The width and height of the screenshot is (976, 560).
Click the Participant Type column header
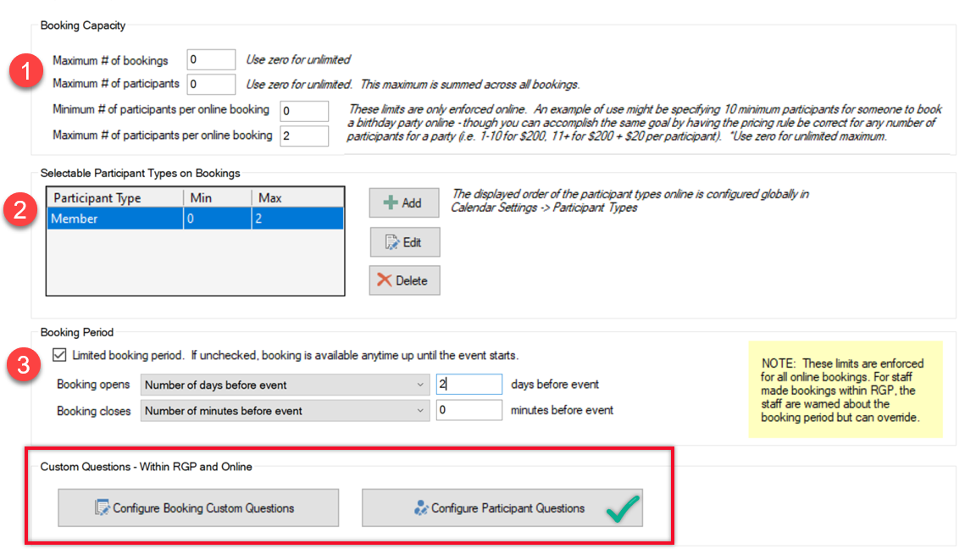point(114,198)
